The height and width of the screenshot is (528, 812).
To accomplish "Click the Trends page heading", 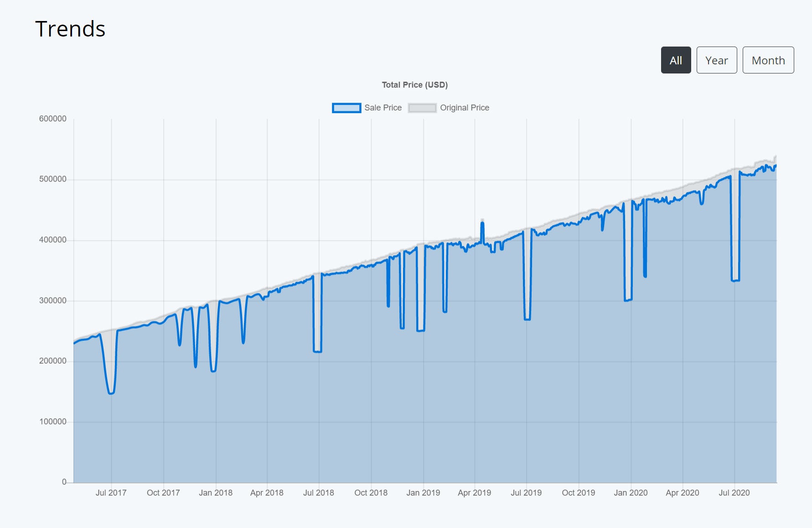I will (x=71, y=29).
